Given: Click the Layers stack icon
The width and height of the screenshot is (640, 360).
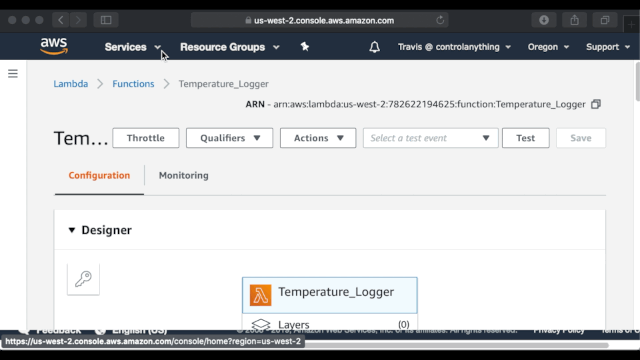Looking at the screenshot, I should [261, 324].
